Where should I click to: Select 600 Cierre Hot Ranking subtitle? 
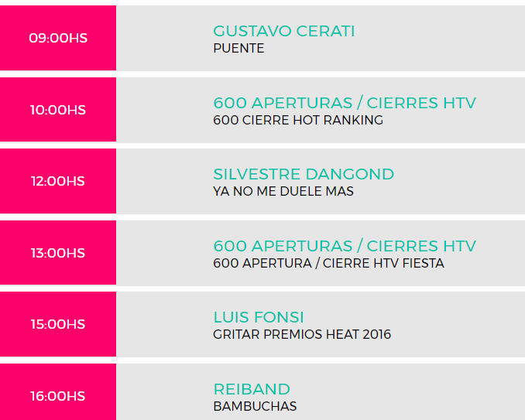point(297,120)
